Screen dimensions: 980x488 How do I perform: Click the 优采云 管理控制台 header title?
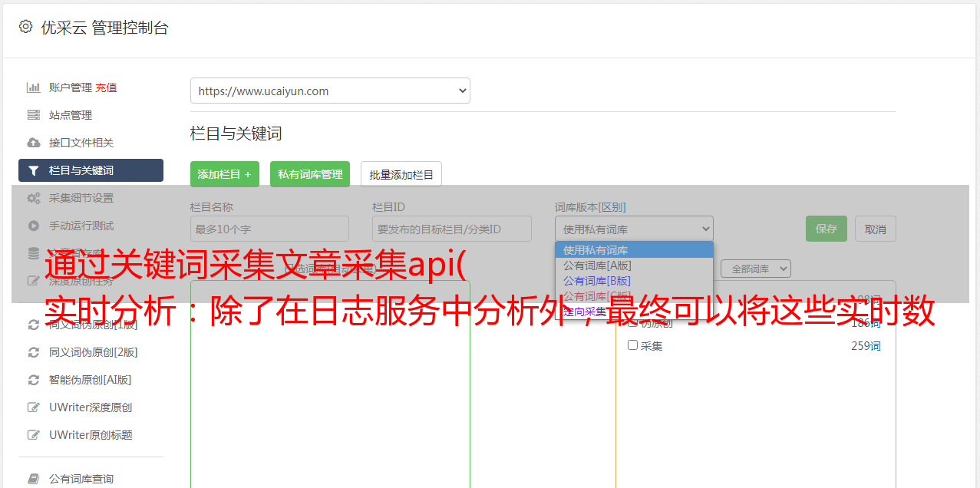click(x=104, y=28)
